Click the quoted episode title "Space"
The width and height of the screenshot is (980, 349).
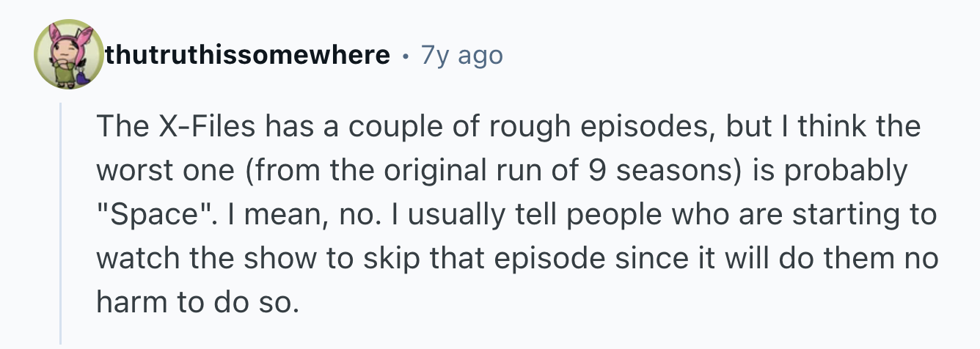(152, 215)
